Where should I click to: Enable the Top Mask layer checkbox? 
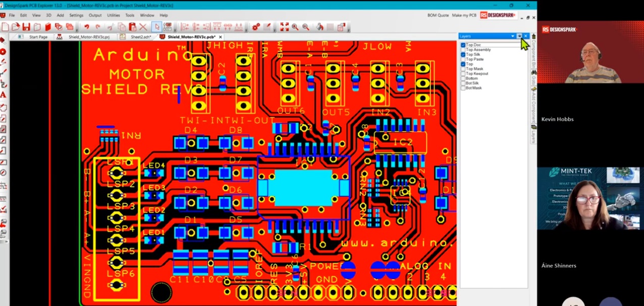pos(463,69)
